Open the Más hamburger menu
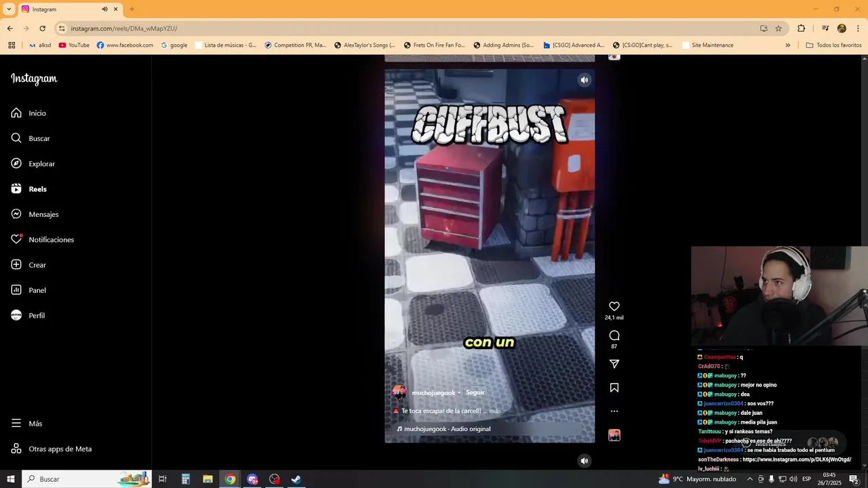The height and width of the screenshot is (488, 868). tap(26, 424)
